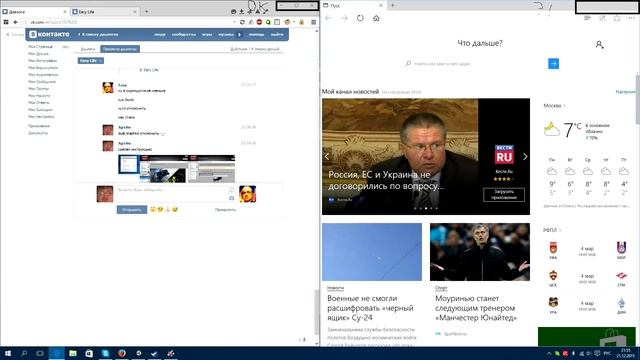Click the Моуринью article photo thumbnail

480,252
